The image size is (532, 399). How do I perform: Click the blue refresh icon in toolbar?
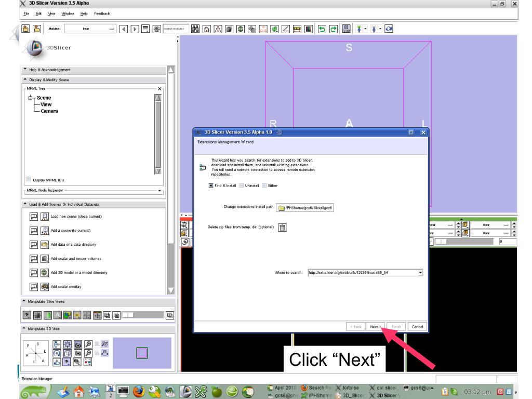(x=389, y=29)
